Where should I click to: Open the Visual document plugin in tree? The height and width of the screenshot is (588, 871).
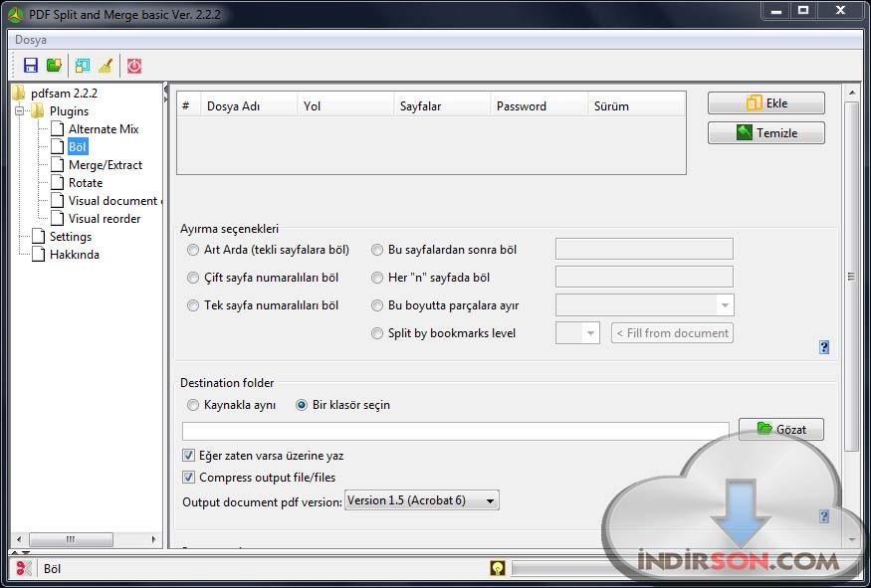[x=114, y=200]
